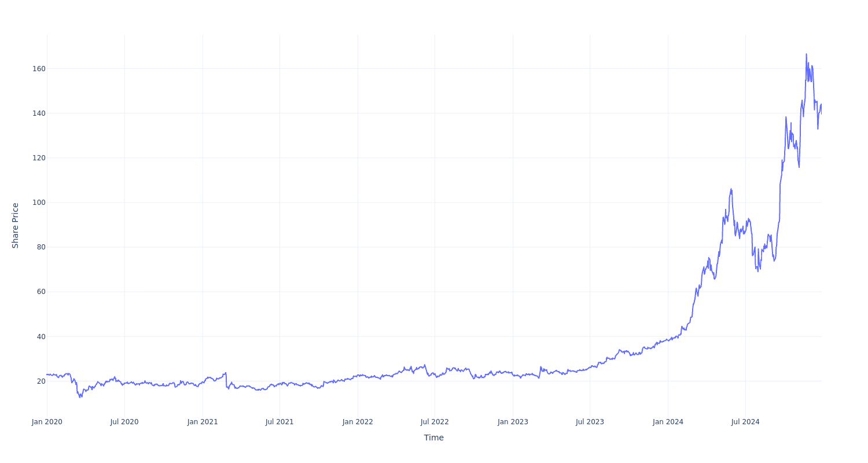Click the 'Jan 2022' x-axis label
The image size is (868, 463).
click(x=358, y=422)
